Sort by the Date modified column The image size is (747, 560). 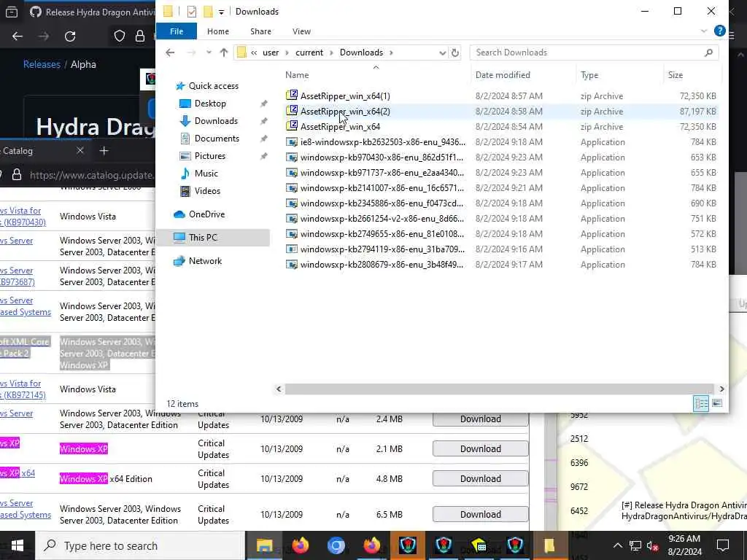[x=503, y=75]
